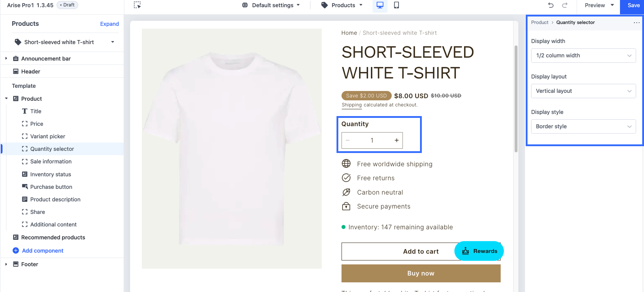Screen dimensions: 644x292
Task: Select Purchase button in the tree
Action: coord(51,187)
